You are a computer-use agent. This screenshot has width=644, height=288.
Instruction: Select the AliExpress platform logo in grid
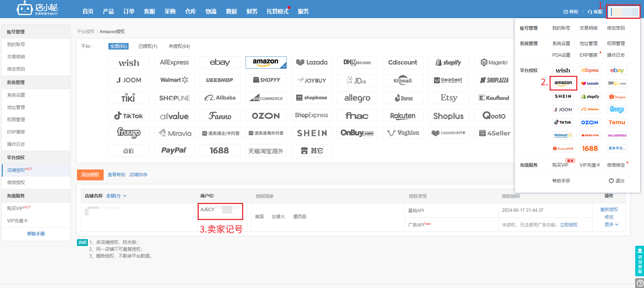pyautogui.click(x=174, y=63)
